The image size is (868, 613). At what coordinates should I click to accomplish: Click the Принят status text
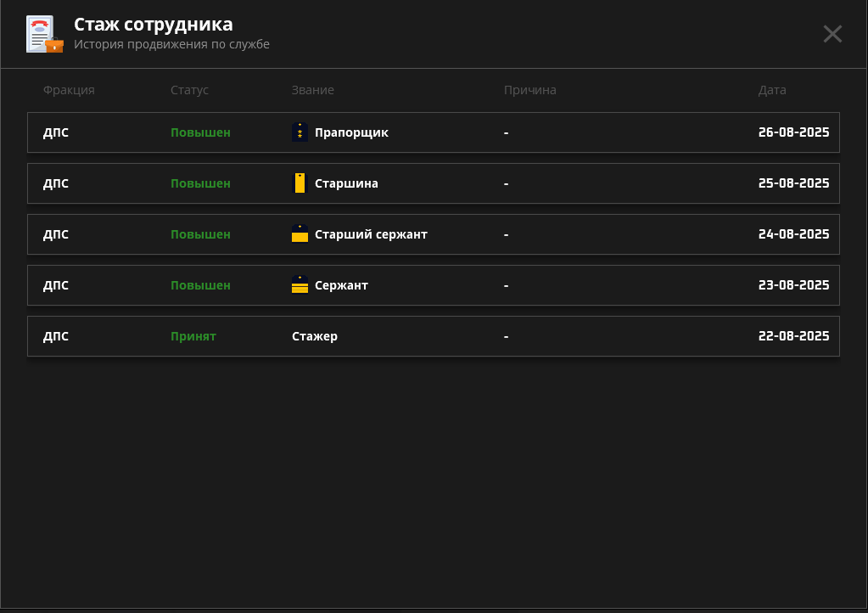coord(193,337)
